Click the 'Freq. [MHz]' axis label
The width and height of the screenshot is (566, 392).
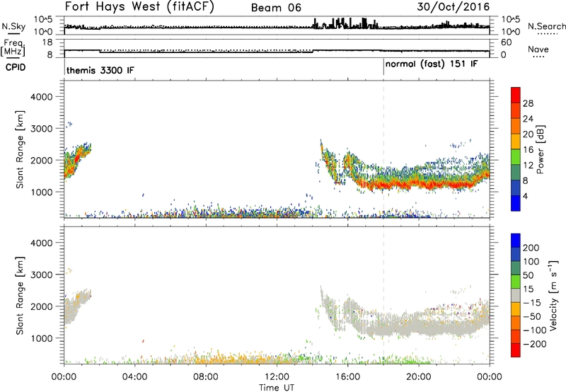pos(13,48)
